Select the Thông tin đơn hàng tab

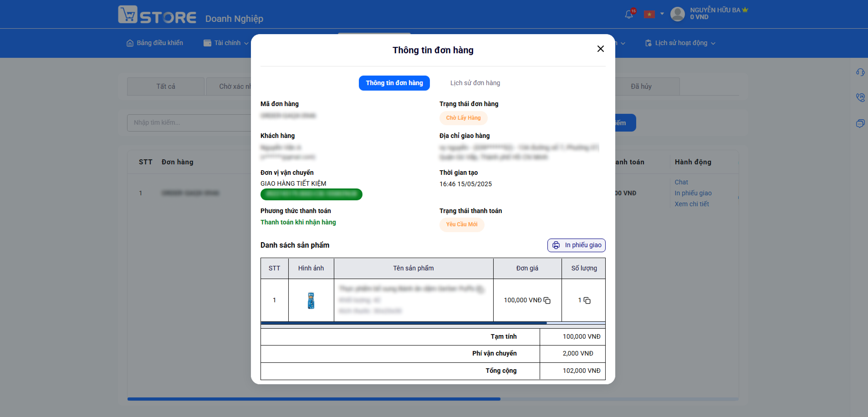tap(394, 83)
